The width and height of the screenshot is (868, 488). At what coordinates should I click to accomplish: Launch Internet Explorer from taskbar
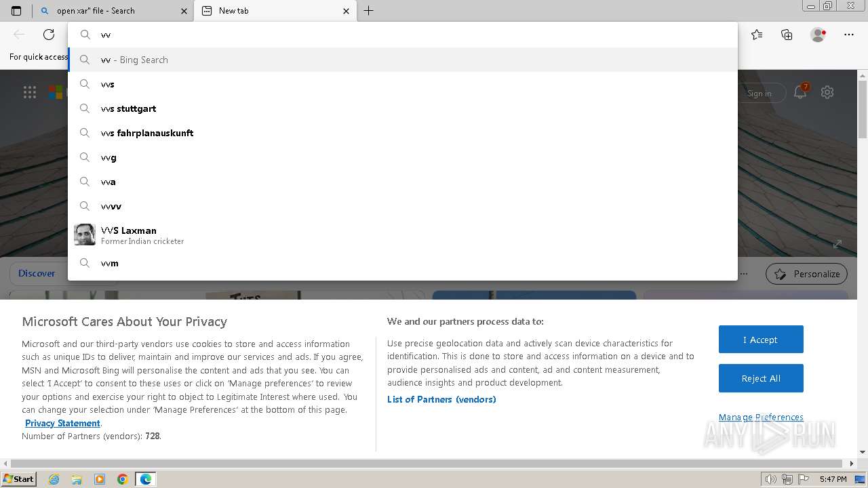54,479
